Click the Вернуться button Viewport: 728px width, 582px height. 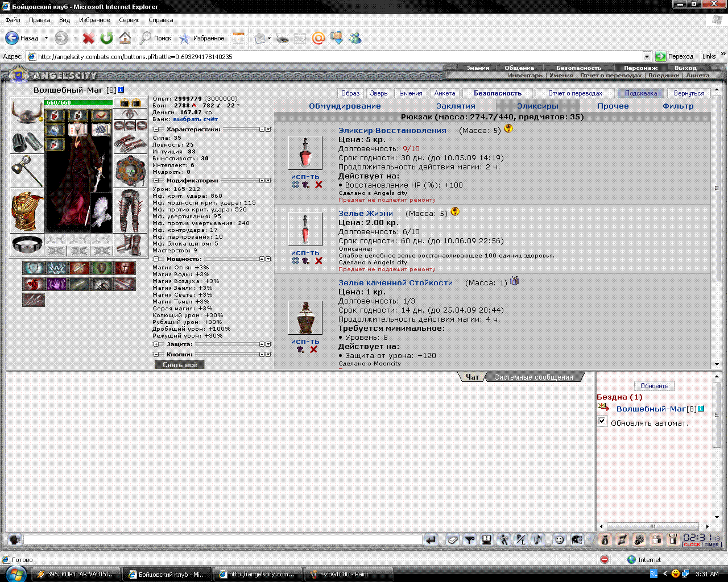(689, 93)
